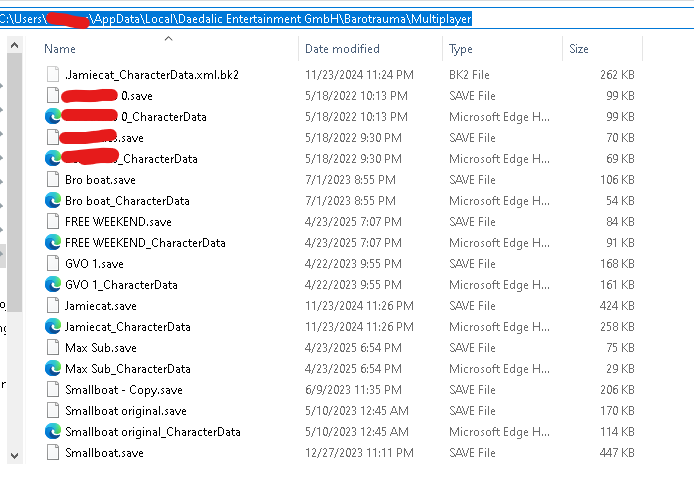Image resolution: width=694 pixels, height=477 pixels.
Task: Select the Jamiecat.save file name
Action: tap(100, 306)
